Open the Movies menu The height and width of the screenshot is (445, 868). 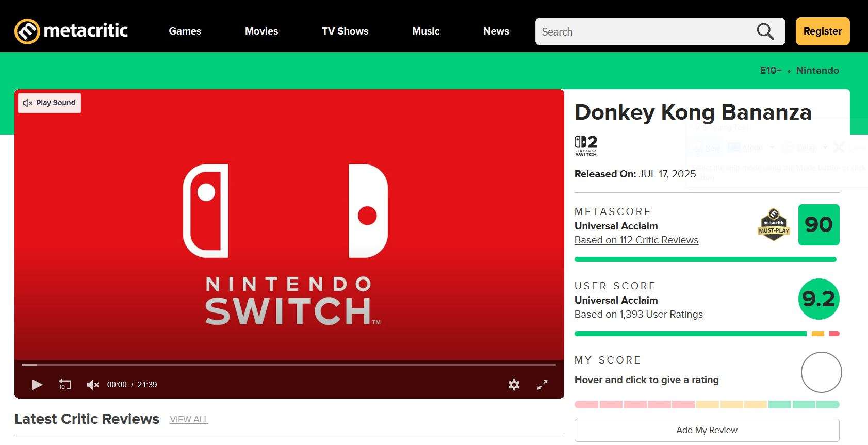tap(261, 31)
